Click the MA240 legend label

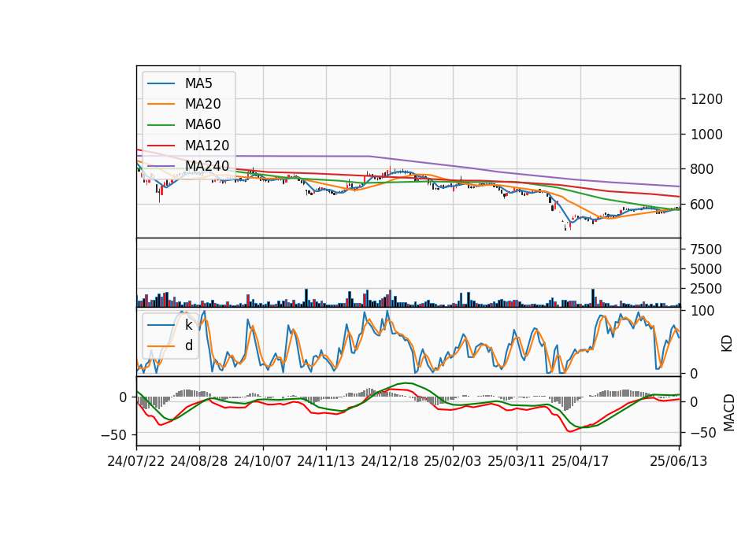point(207,166)
